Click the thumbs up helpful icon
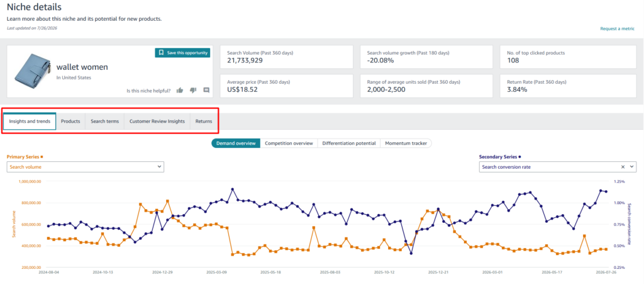The width and height of the screenshot is (644, 284). tap(179, 91)
